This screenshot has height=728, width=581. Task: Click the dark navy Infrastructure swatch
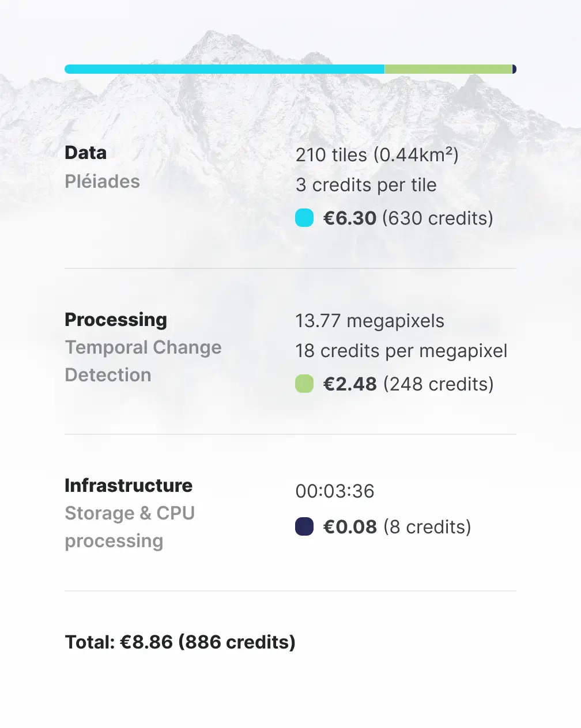[304, 526]
